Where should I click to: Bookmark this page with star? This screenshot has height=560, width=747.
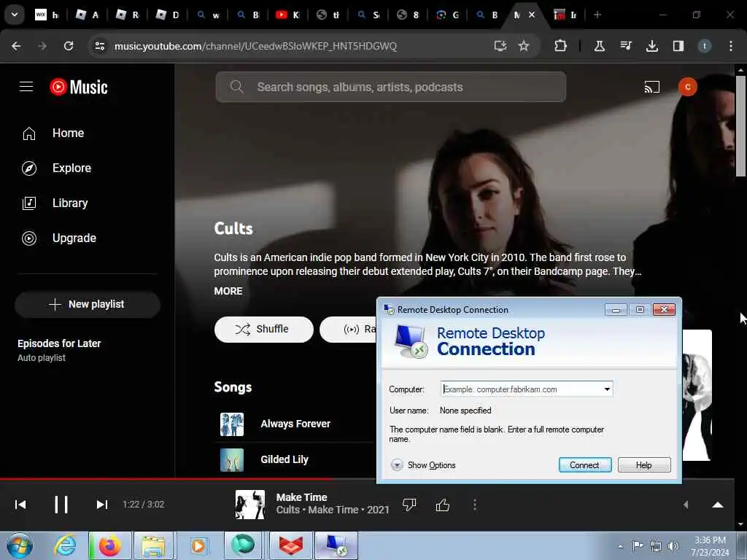point(524,46)
